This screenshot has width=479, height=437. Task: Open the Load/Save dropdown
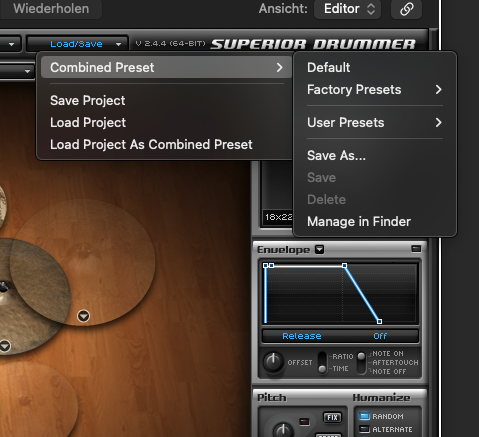tap(77, 44)
